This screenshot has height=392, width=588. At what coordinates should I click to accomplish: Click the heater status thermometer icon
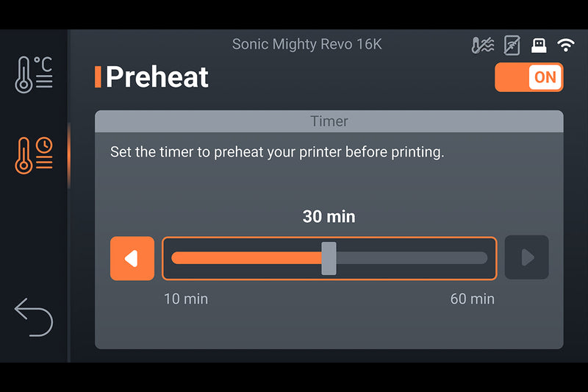point(482,45)
